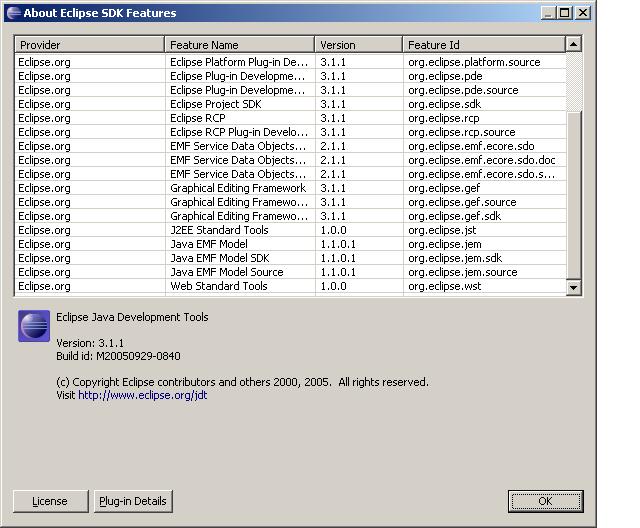Open the eclipse.org/jdt hyperlink
Viewport: 640px width, 528px height.
click(143, 395)
